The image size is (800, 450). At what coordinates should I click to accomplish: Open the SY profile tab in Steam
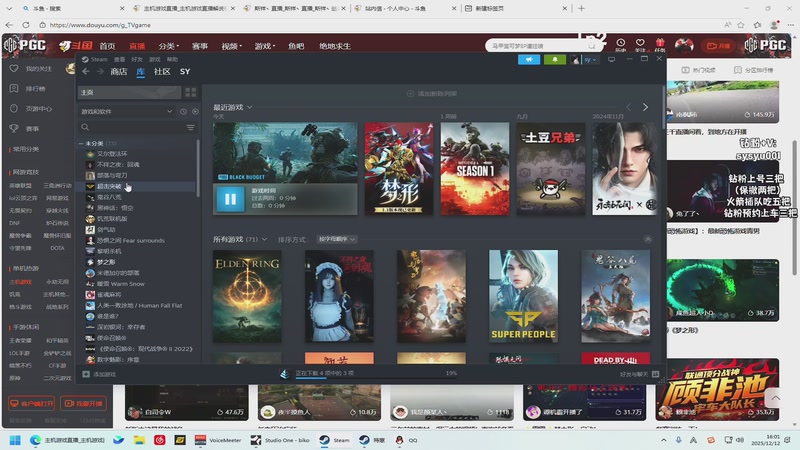185,71
